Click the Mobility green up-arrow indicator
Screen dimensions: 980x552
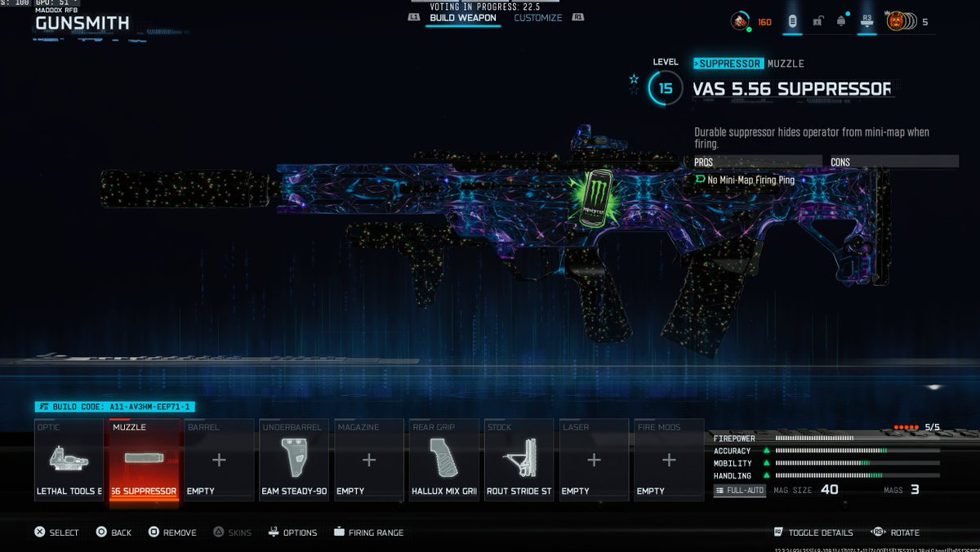[766, 463]
